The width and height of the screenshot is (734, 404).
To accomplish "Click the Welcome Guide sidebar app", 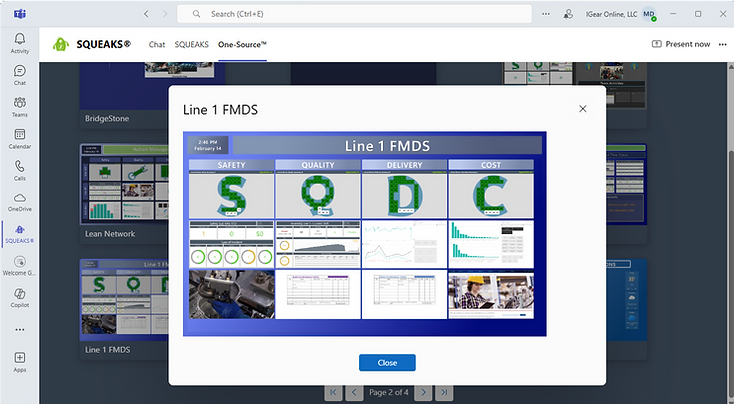I will coord(19,265).
